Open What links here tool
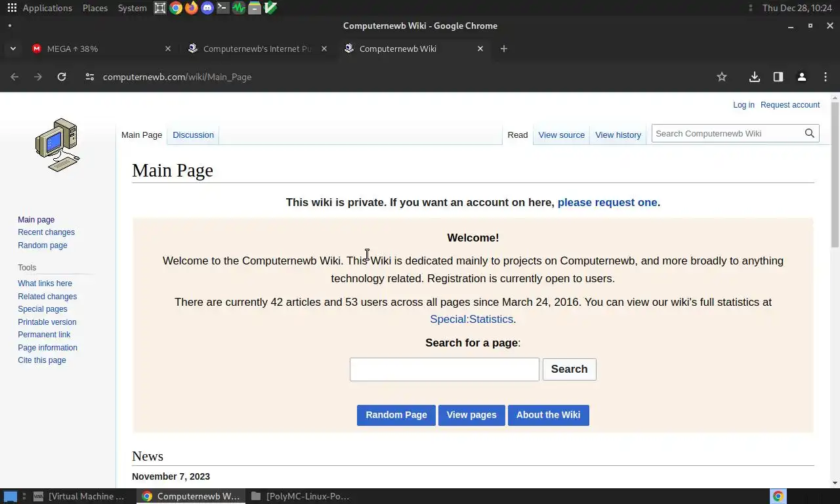This screenshot has width=840, height=504. tap(45, 283)
